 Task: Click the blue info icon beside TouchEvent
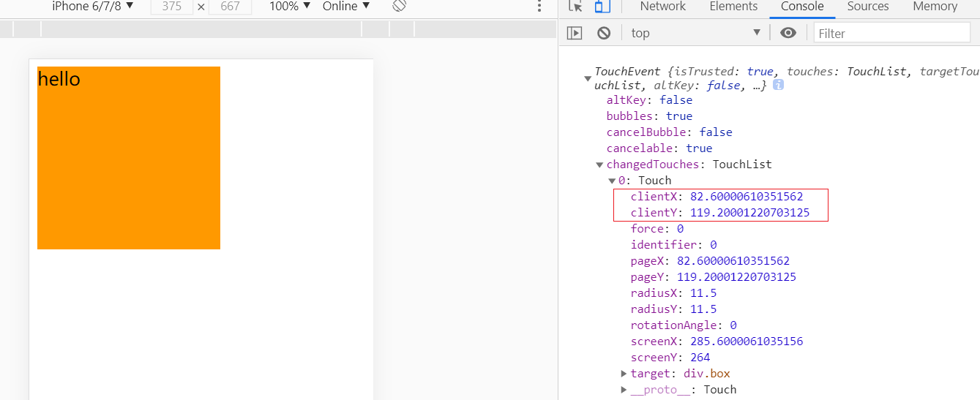pos(778,86)
